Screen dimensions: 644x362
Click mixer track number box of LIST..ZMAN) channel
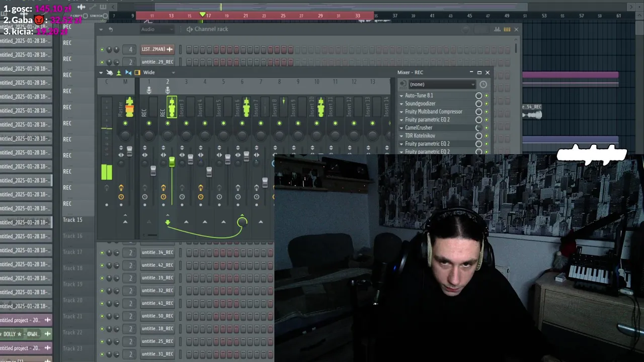130,49
